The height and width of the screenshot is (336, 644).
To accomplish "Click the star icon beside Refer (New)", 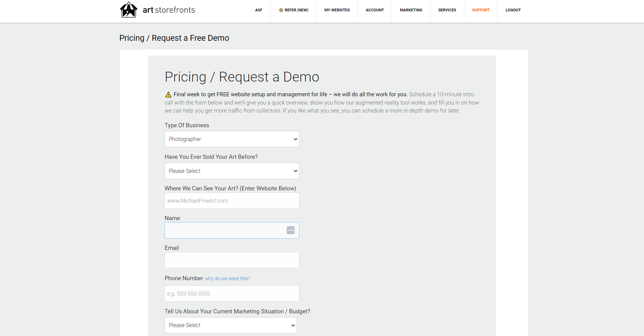I will pyautogui.click(x=281, y=10).
